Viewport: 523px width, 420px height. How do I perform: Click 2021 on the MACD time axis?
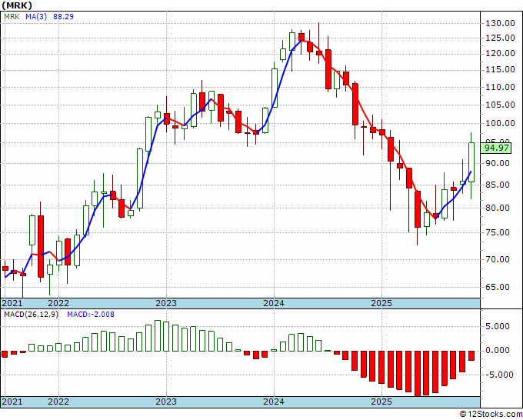pos(12,402)
